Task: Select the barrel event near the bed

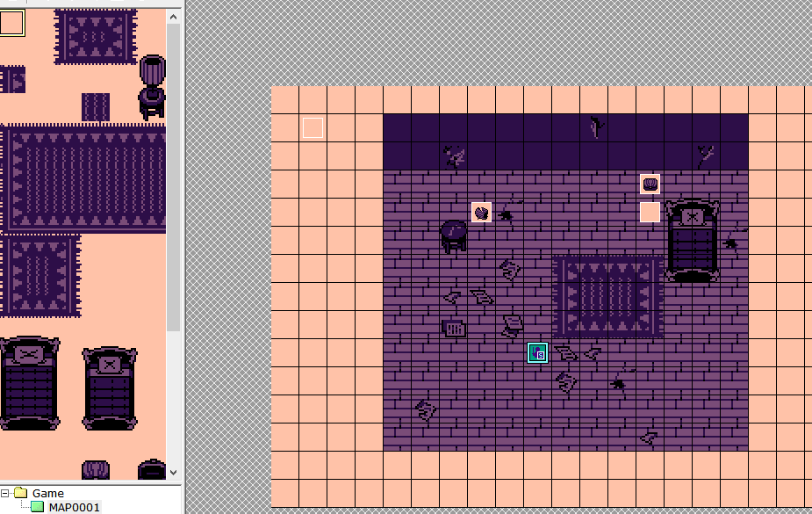Action: (x=650, y=184)
